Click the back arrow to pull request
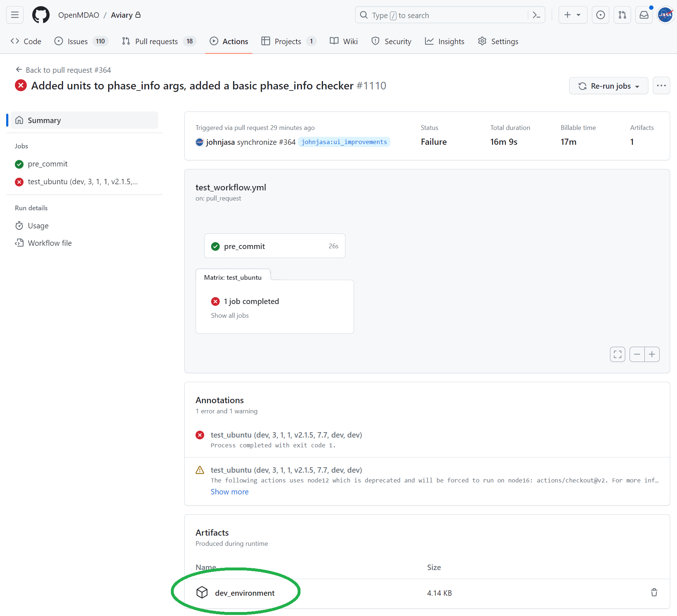 (19, 69)
